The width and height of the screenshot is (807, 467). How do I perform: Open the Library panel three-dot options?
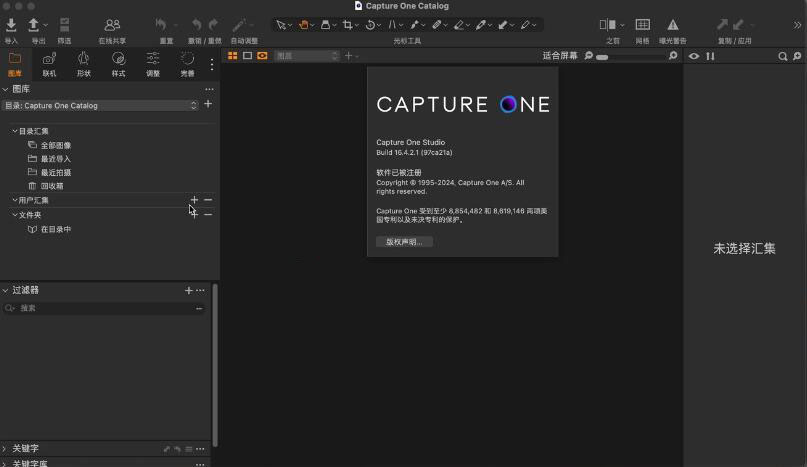click(x=209, y=90)
